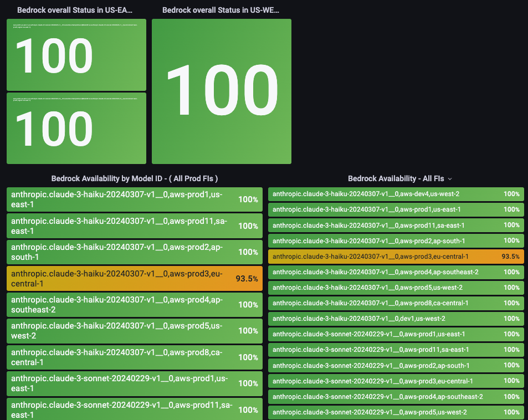This screenshot has height=420, width=528.
Task: Select sonnet aws-prod3,eu-central-1 row in All FIs panel
Action: 396,381
